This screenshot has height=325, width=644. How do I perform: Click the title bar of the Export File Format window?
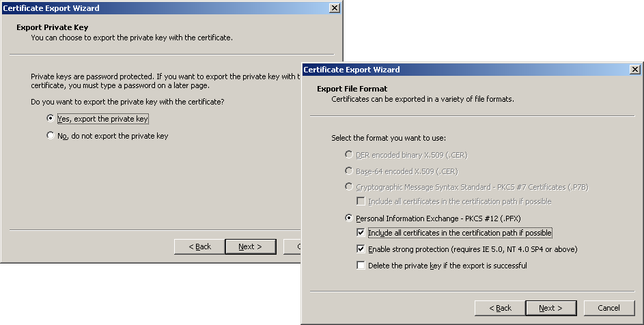464,70
